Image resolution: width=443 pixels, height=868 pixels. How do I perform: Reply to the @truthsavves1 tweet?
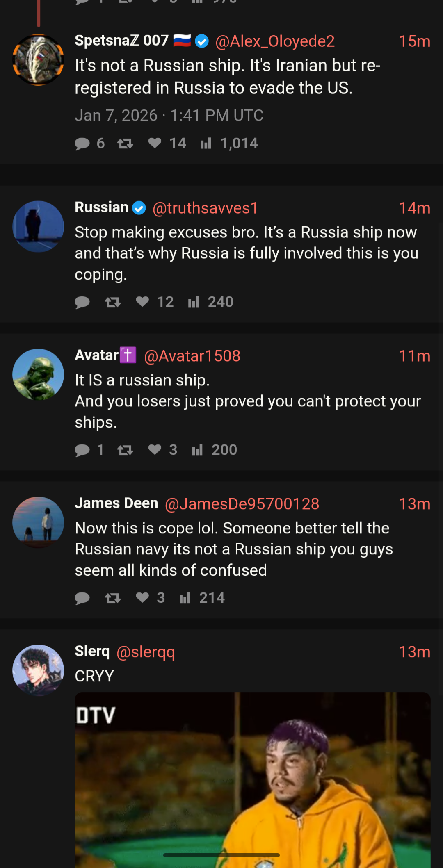click(82, 302)
